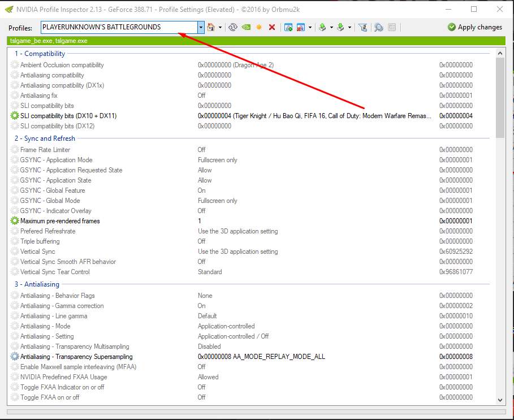Screen dimensions: 514x420
Task: Click the gear beside Antialiasing - Mode
Action: (15, 326)
